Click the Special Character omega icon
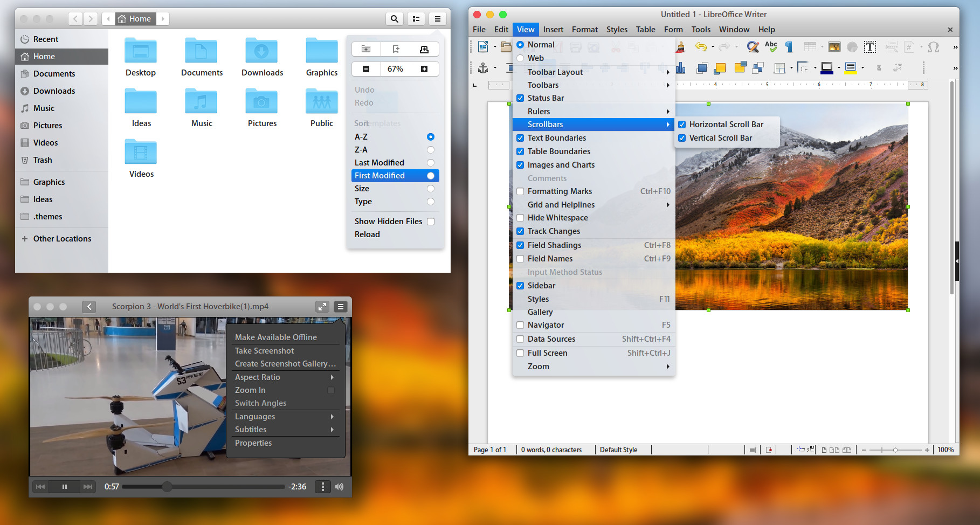Screen dimensions: 980x525 pos(934,47)
